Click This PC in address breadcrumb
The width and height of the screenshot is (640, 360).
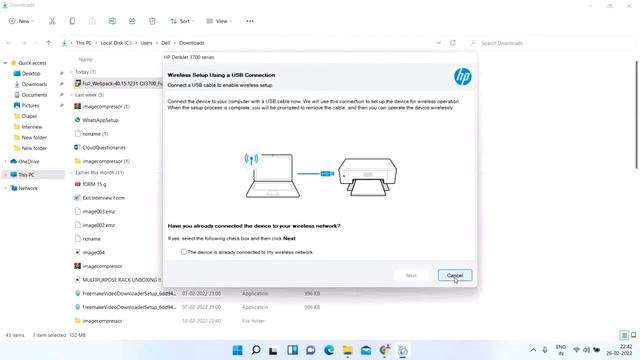[x=84, y=42]
